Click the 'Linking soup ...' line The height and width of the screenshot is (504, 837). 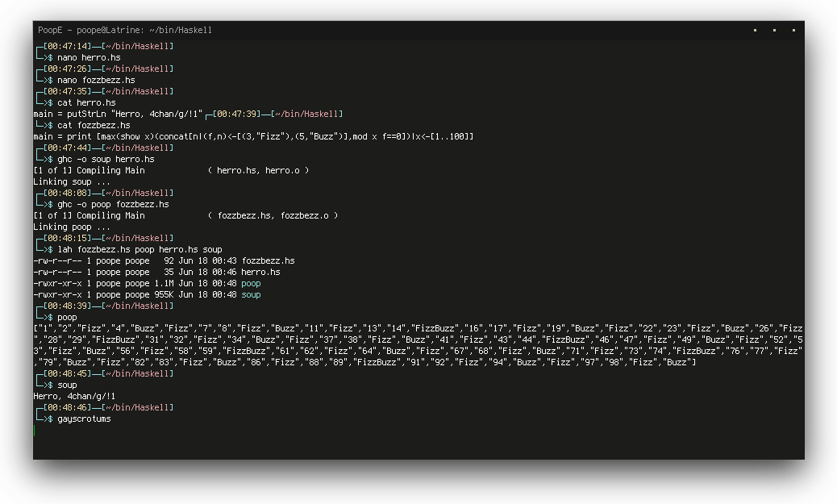coord(72,181)
